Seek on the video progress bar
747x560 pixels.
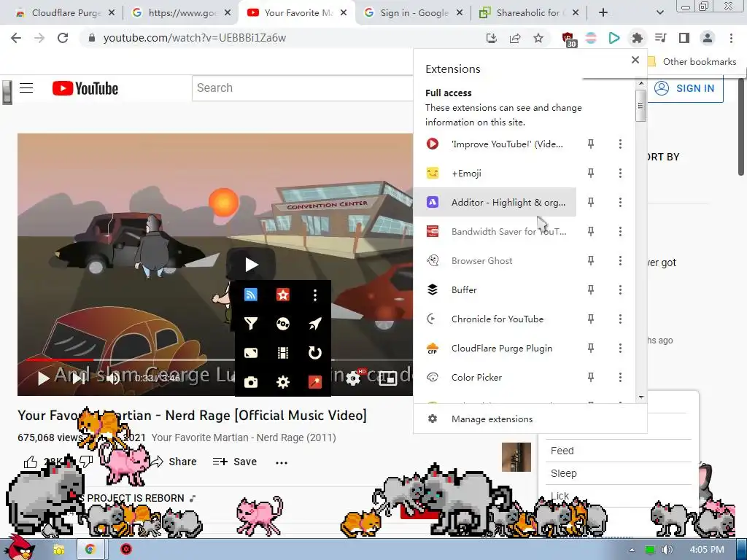[215, 360]
